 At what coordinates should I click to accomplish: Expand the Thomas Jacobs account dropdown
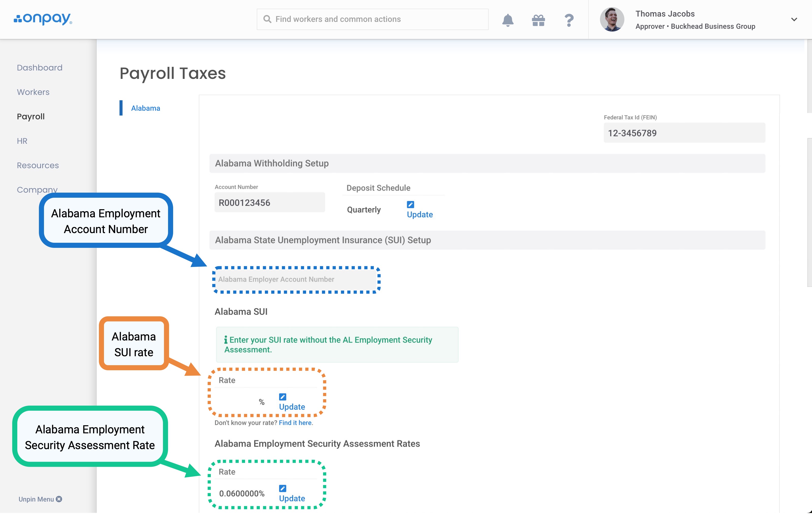tap(794, 20)
